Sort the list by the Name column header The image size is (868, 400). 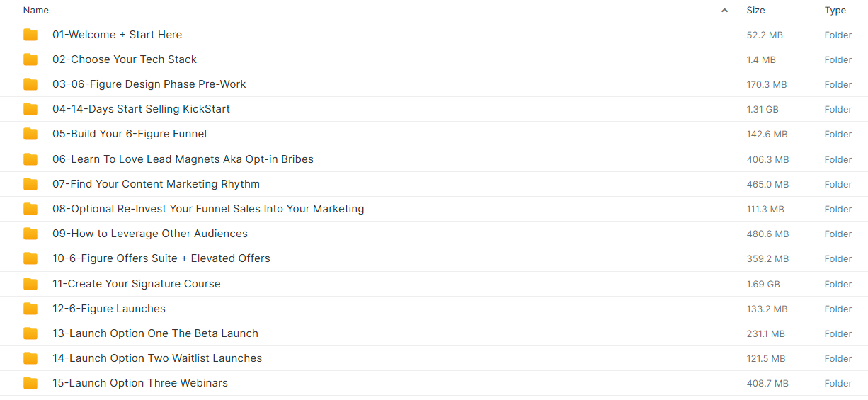(x=36, y=11)
